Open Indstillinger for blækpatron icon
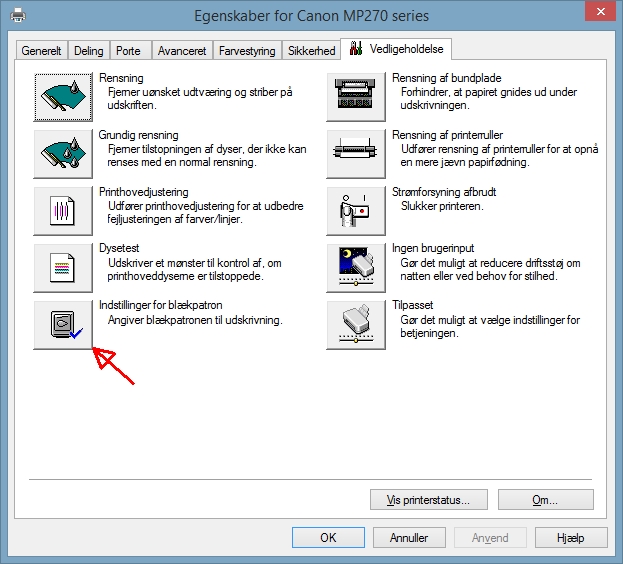 point(63,324)
